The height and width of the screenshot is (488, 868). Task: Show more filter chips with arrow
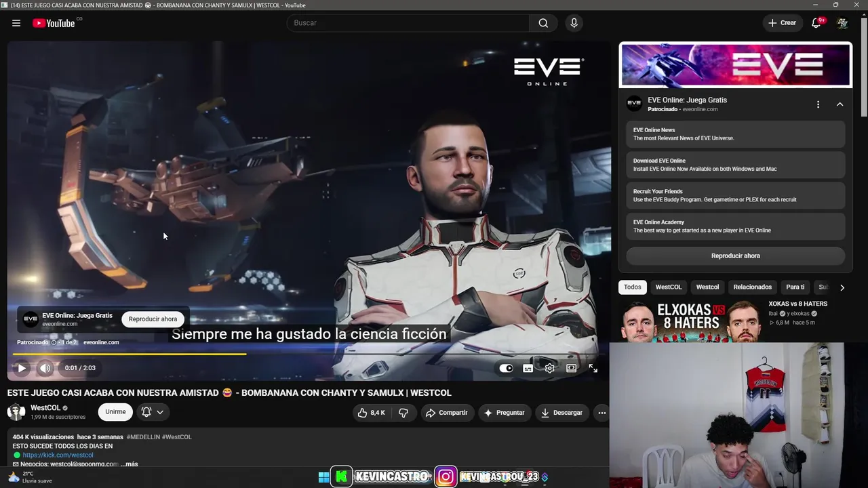click(842, 287)
